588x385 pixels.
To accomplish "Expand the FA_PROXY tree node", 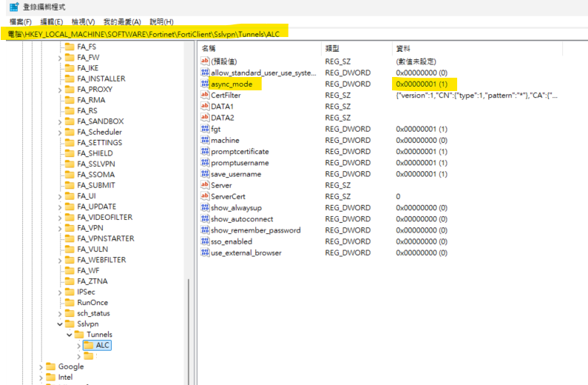I will pos(60,90).
